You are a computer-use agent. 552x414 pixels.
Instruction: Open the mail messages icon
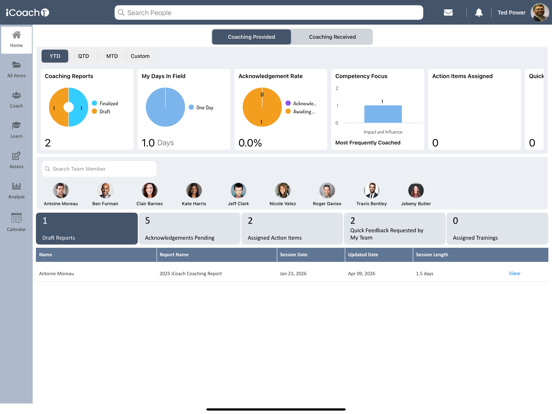click(x=448, y=13)
